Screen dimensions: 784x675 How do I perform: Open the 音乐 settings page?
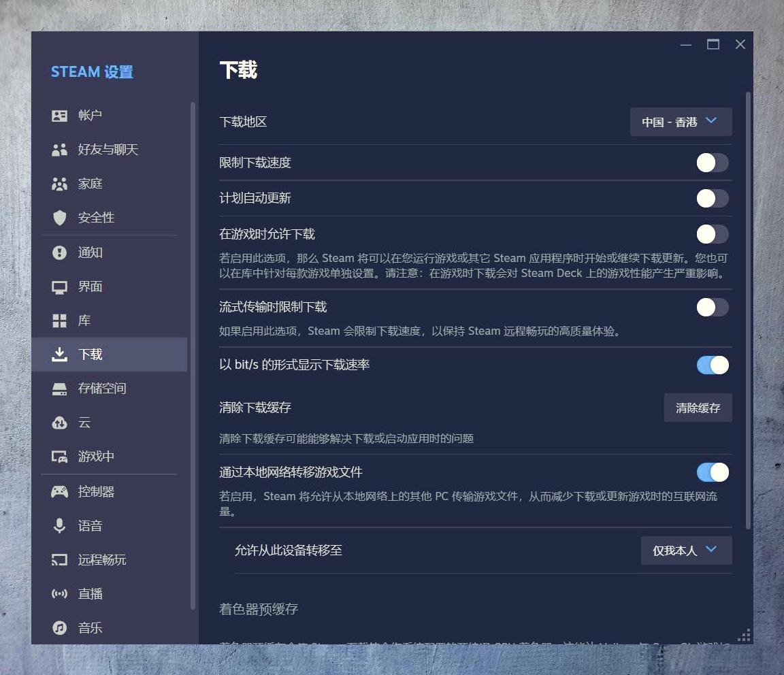(x=109, y=627)
